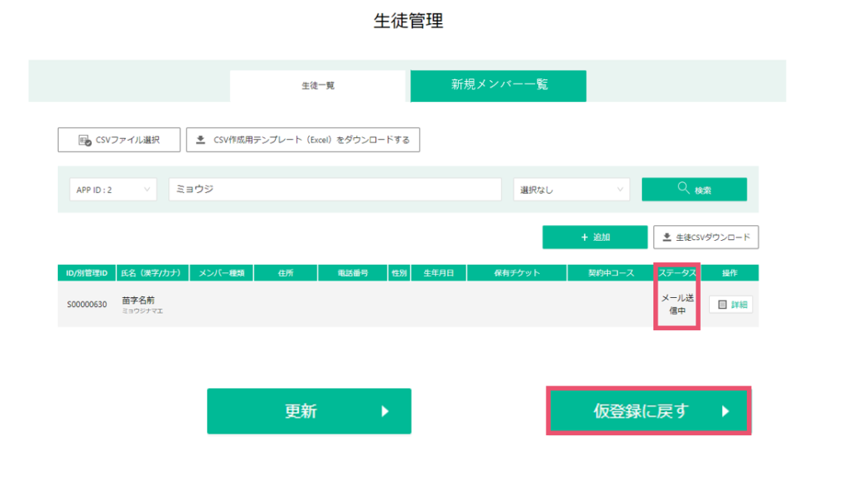
Task: Click the 電話番号 column header
Action: 353,273
